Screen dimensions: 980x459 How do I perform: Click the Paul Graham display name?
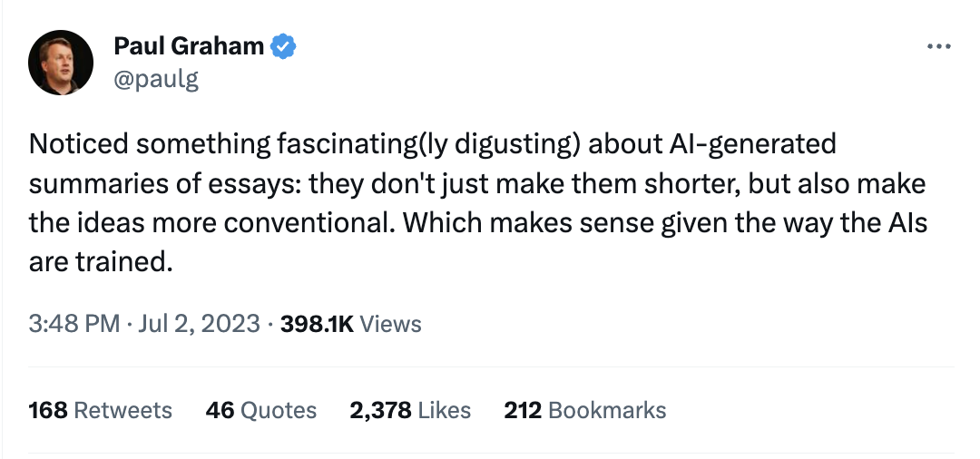pos(189,46)
